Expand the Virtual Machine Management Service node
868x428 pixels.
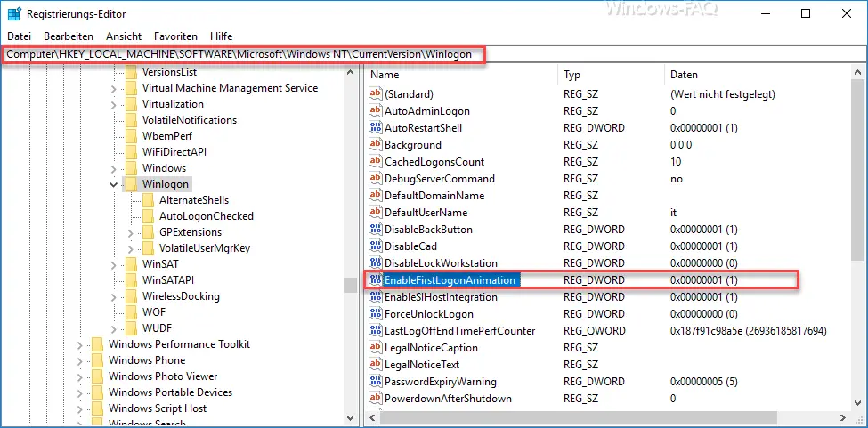113,88
